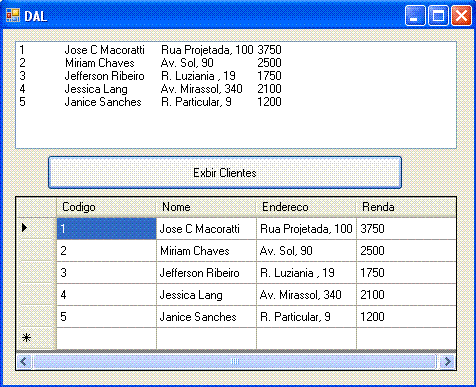Viewport: 476px width, 387px height.
Task: Click the horizontal scrollbar thumb in grid
Action: point(235,361)
